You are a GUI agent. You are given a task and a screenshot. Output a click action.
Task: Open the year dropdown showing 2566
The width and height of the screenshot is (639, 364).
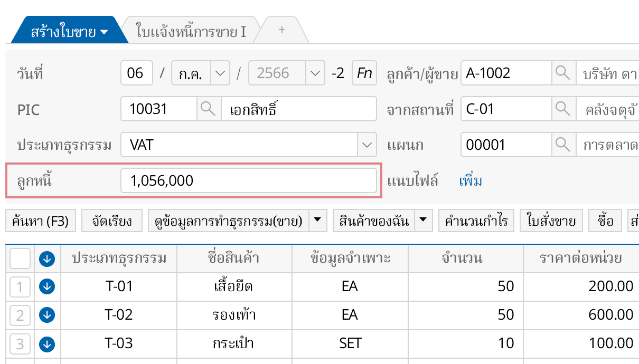click(316, 73)
